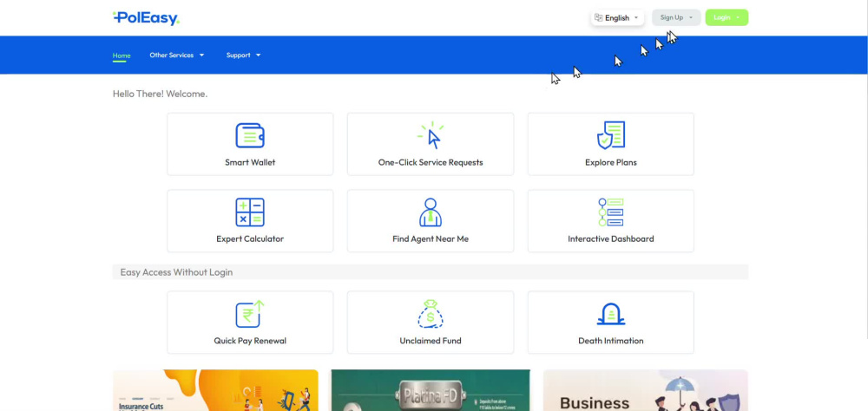The height and width of the screenshot is (411, 868).
Task: Open the Business banner thumbnail
Action: [x=646, y=390]
